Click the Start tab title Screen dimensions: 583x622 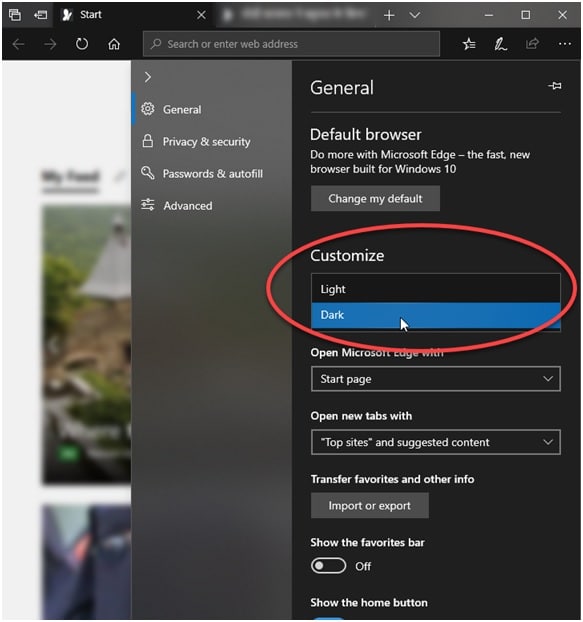pos(91,15)
